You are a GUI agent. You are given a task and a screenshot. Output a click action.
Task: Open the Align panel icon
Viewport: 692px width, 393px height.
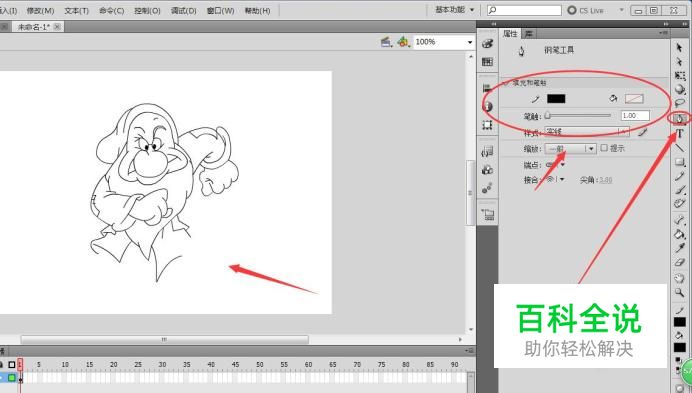488,88
